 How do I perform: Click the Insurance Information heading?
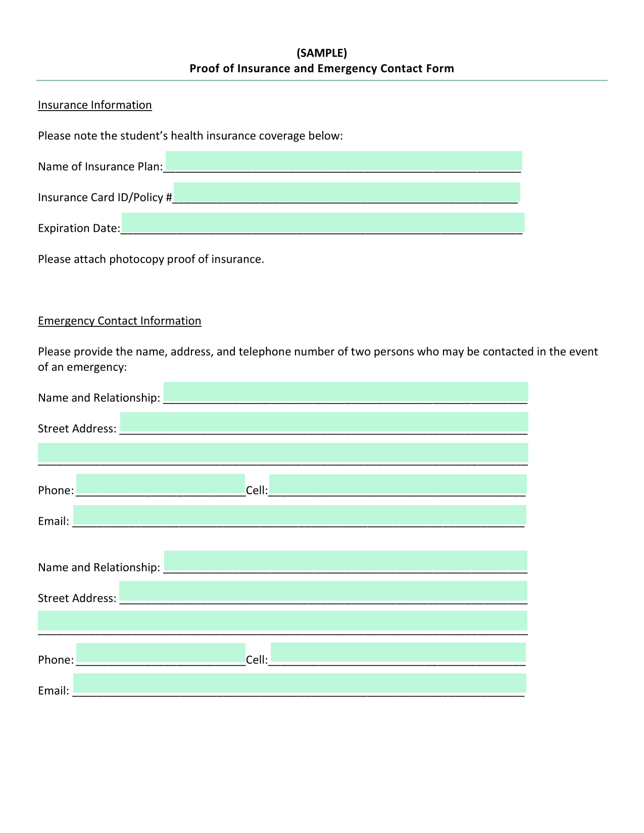(95, 105)
